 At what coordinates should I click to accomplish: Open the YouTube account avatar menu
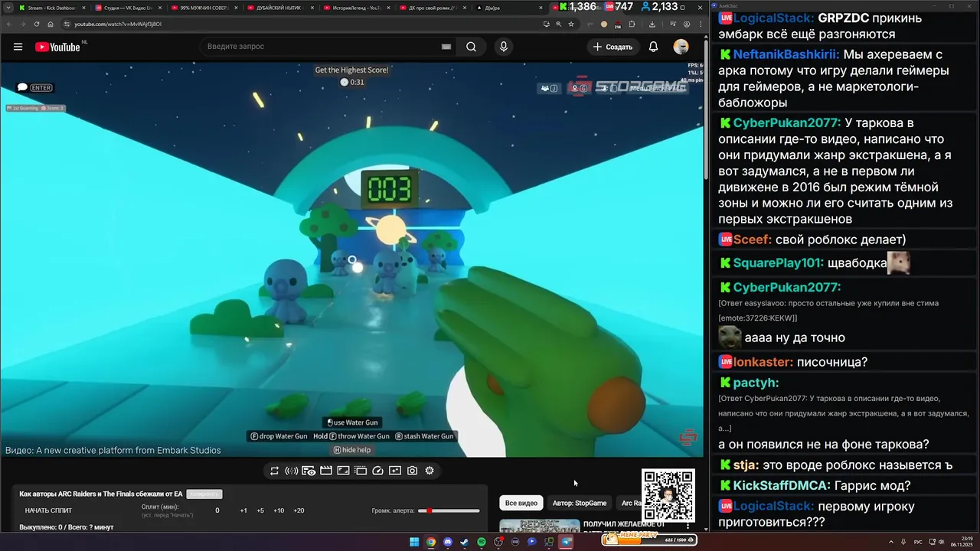pyautogui.click(x=681, y=47)
